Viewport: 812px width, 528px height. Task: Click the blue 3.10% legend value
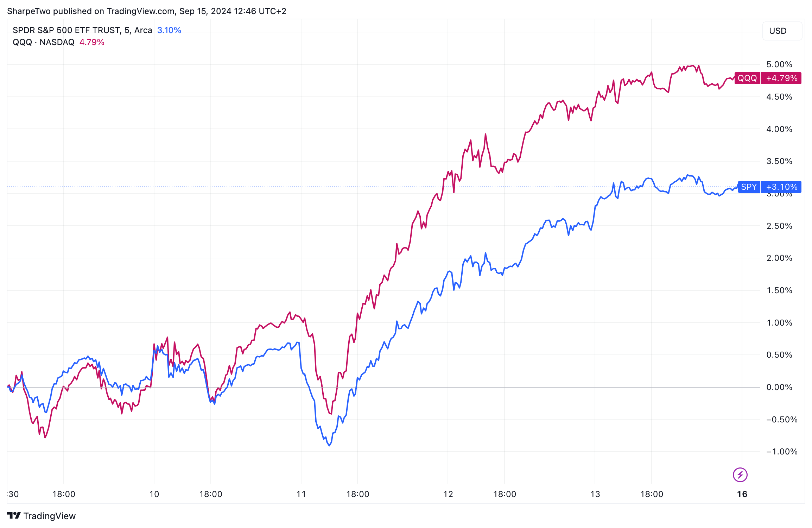click(169, 30)
